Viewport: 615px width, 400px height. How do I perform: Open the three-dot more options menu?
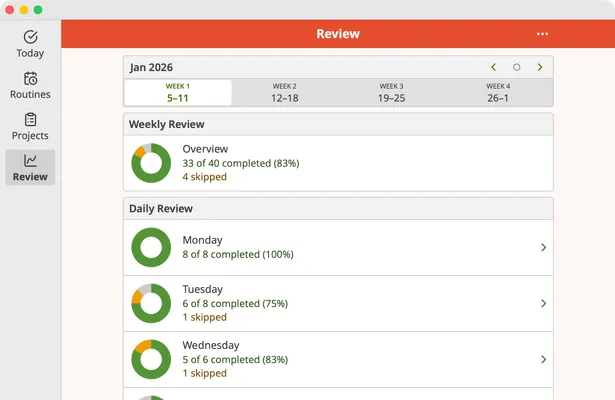[x=542, y=34]
